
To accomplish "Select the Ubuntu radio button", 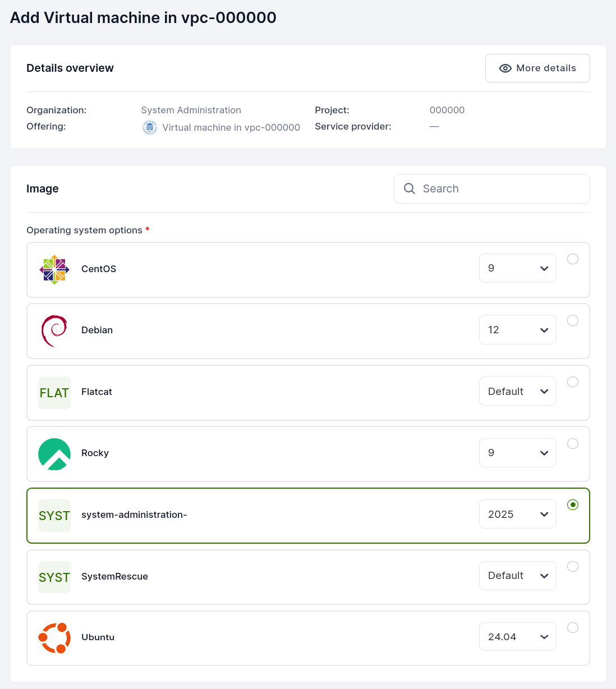I will [572, 628].
